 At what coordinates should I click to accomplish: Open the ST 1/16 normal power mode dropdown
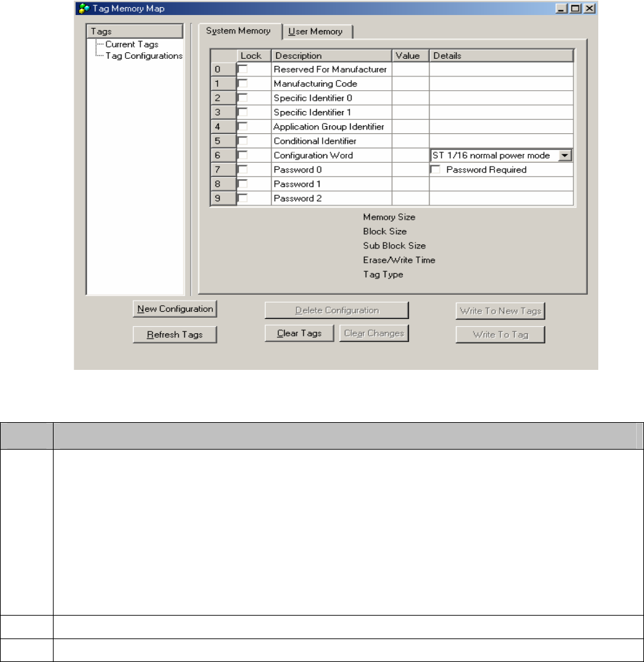(565, 156)
